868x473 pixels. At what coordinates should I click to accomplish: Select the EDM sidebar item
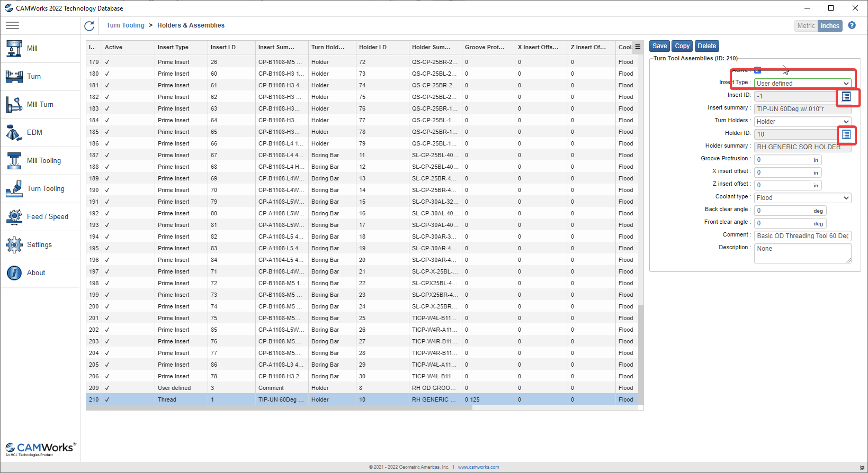tap(40, 132)
